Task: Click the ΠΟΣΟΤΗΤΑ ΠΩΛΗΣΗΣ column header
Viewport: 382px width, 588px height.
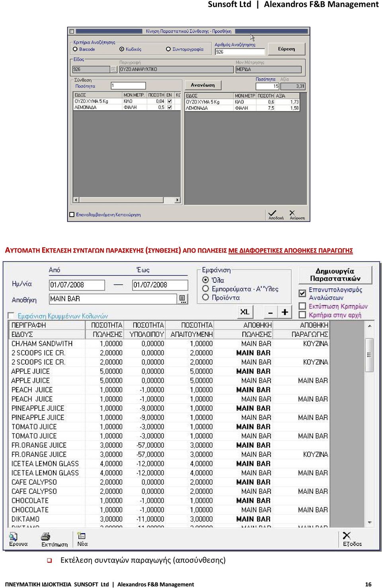Action: tap(105, 330)
